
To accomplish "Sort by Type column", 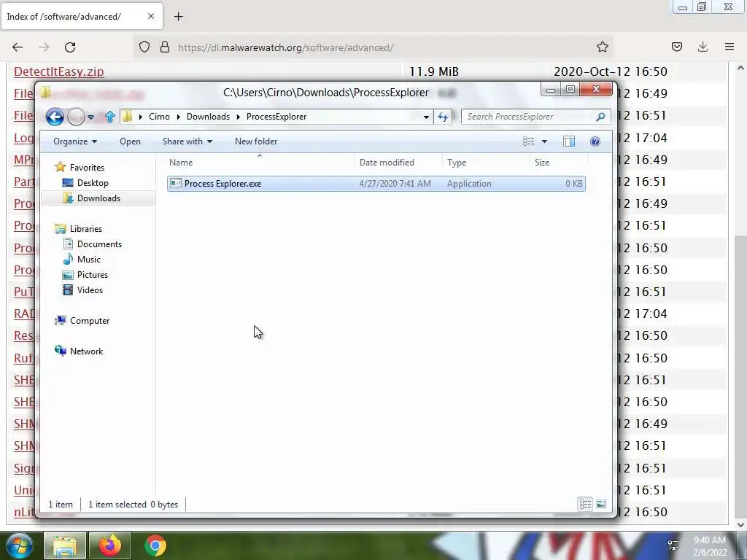I will point(485,163).
